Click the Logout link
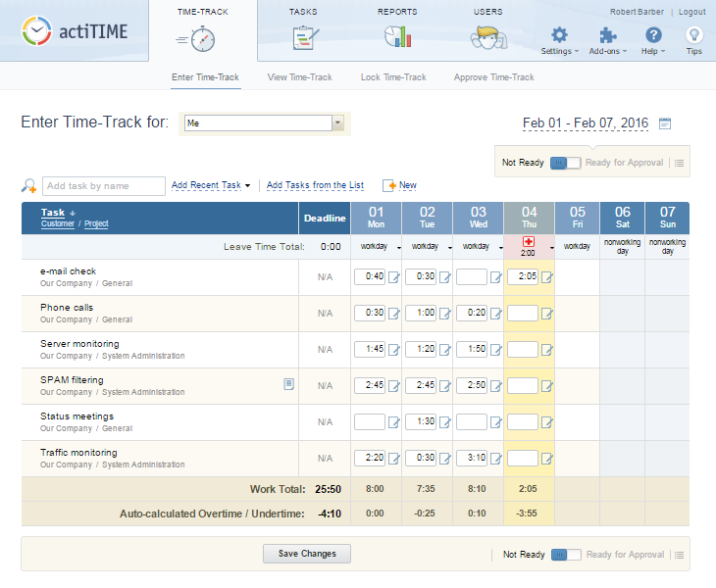 point(691,12)
